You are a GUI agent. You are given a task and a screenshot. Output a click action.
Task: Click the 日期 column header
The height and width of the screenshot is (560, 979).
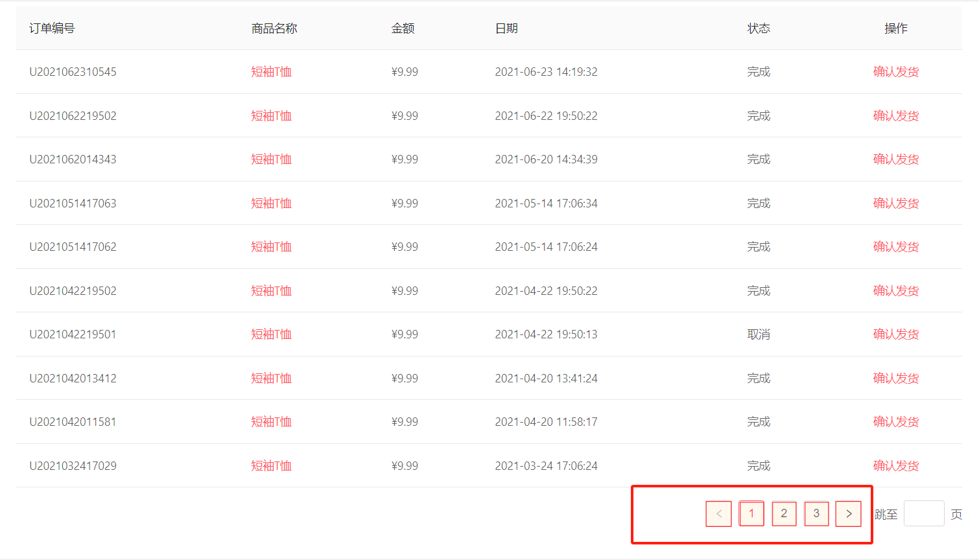click(x=506, y=29)
